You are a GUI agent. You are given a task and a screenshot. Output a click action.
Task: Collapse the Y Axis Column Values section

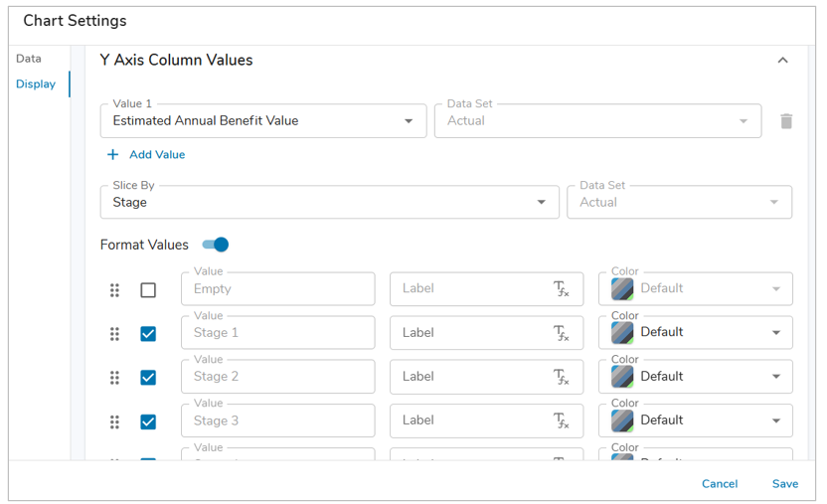coord(782,61)
